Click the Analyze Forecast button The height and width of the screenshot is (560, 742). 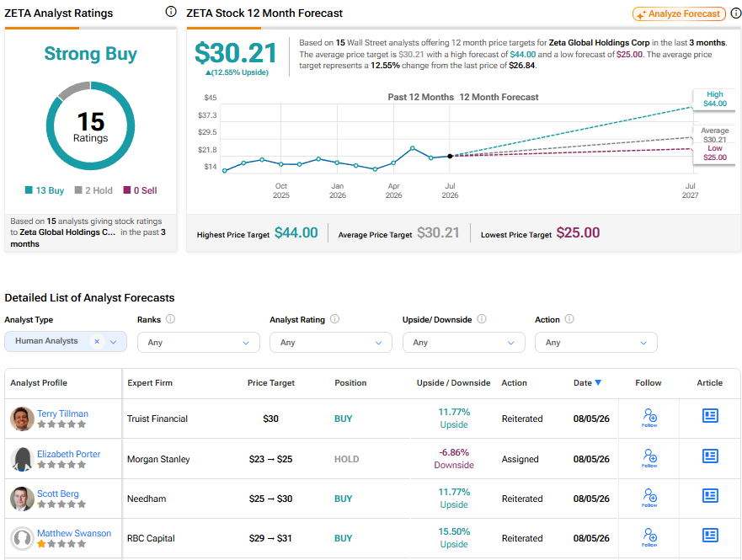(x=679, y=13)
